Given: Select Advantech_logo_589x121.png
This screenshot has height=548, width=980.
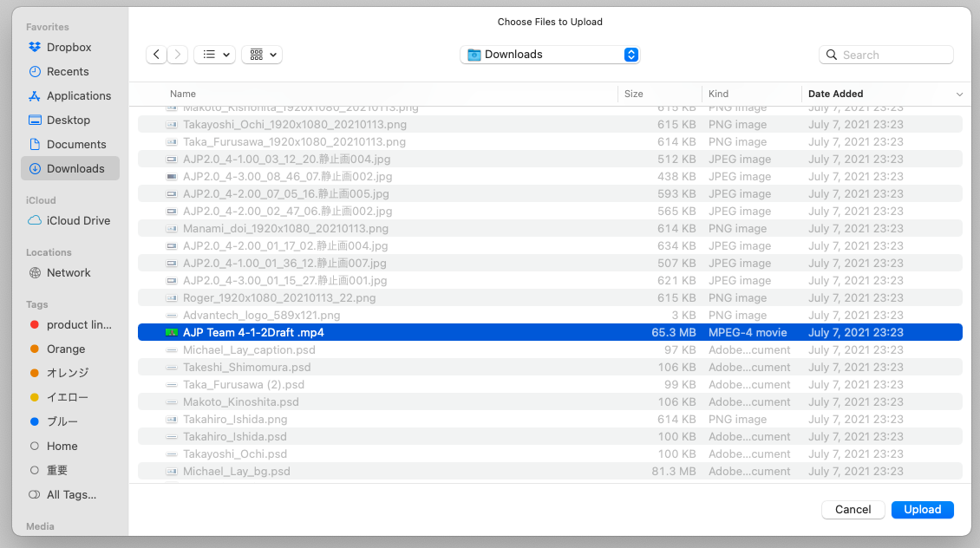Looking at the screenshot, I should coord(550,316).
